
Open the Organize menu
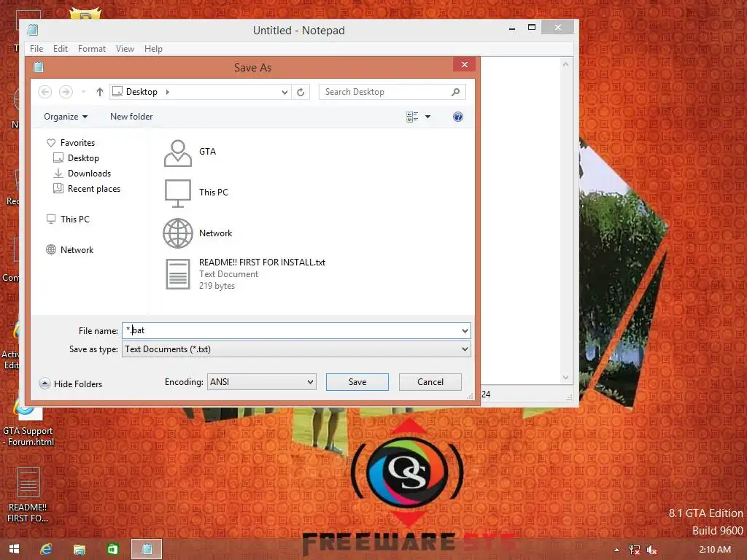66,117
